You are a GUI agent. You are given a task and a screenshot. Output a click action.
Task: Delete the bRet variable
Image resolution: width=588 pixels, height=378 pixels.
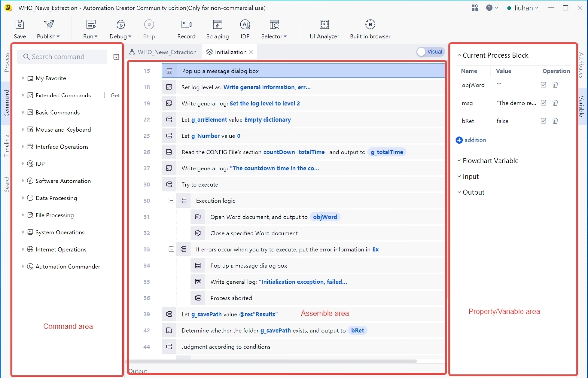(555, 121)
